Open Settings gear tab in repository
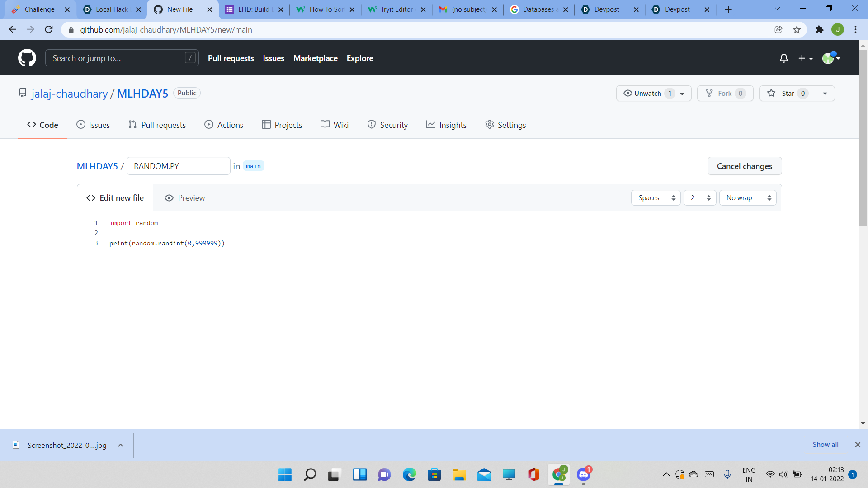This screenshot has width=868, height=488. [505, 125]
